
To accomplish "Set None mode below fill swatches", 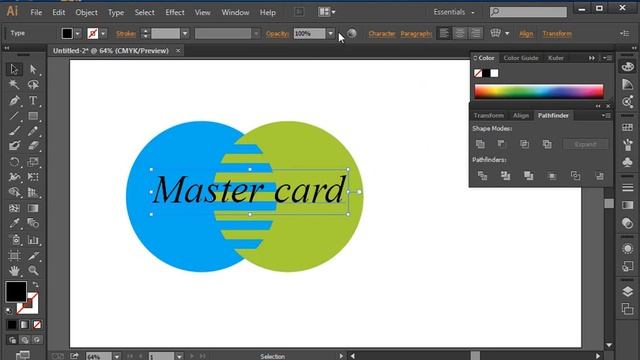I will pyautogui.click(x=37, y=325).
